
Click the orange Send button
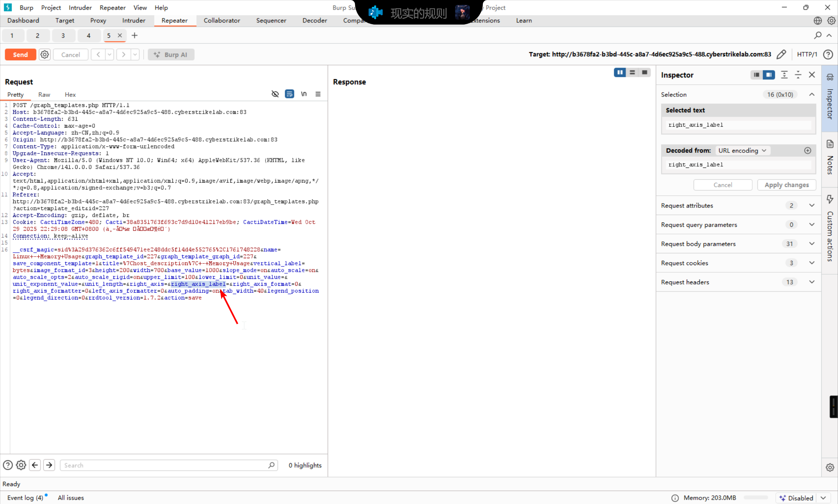pos(20,54)
